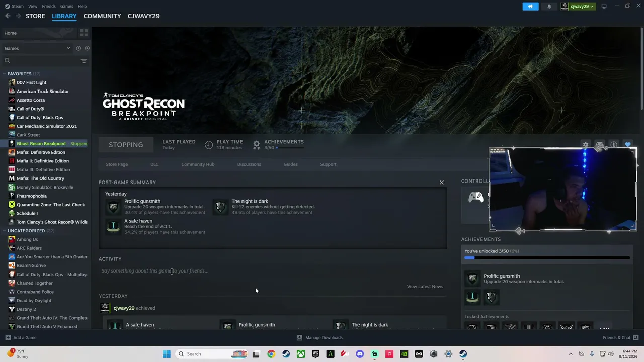Open the Support link
The height and width of the screenshot is (362, 644).
[x=328, y=164]
